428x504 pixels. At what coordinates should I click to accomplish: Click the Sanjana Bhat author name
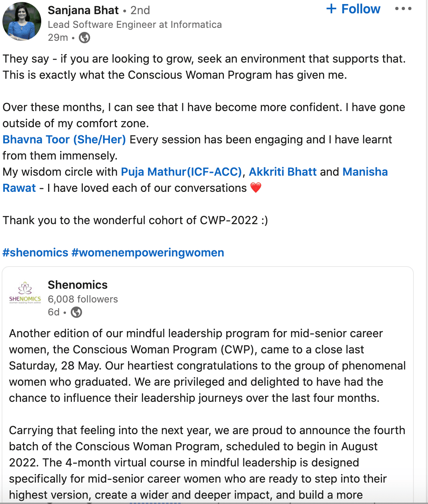[83, 10]
